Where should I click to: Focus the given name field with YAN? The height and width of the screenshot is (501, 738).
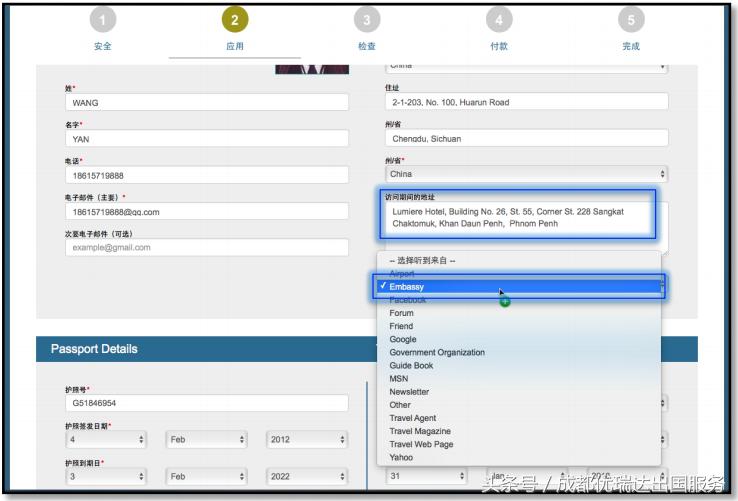coord(207,139)
